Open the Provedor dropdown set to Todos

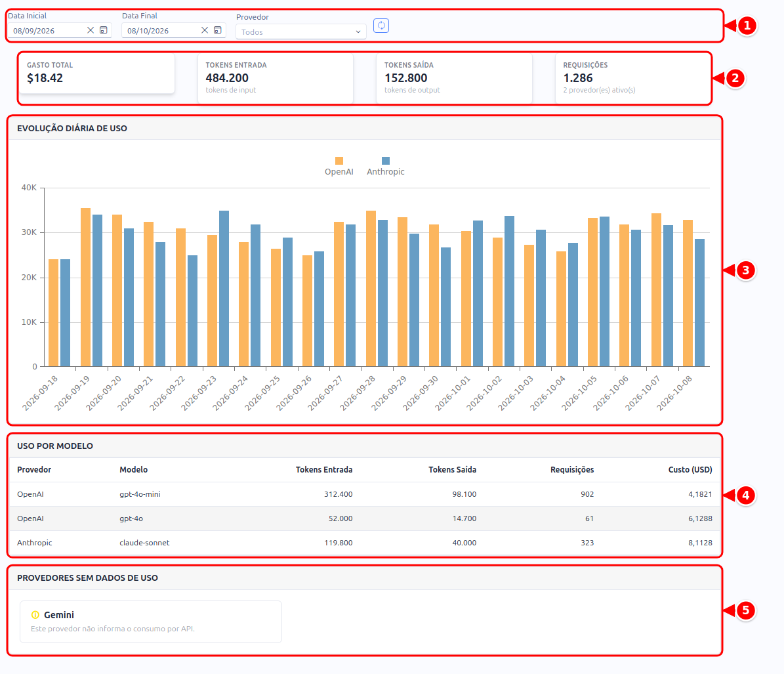(301, 32)
